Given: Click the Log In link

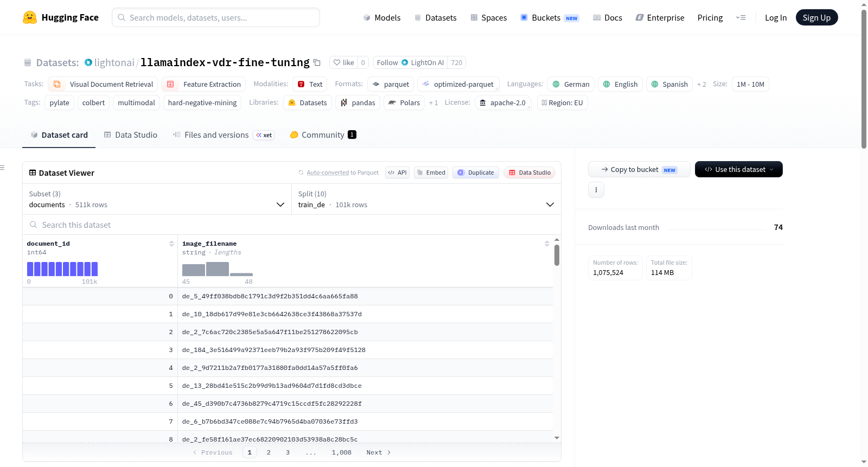Looking at the screenshot, I should (x=776, y=17).
